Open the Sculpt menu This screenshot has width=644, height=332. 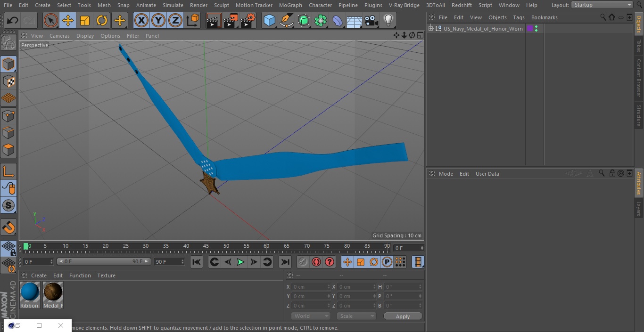click(221, 5)
